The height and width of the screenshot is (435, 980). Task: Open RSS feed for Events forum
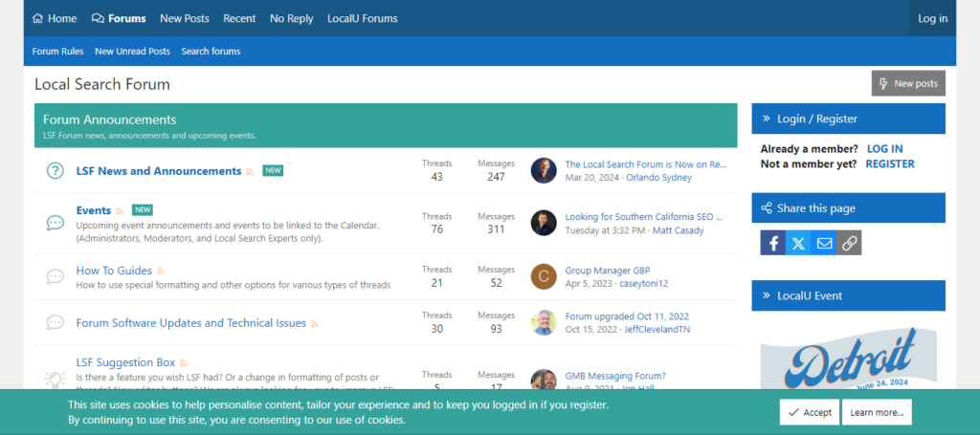121,210
